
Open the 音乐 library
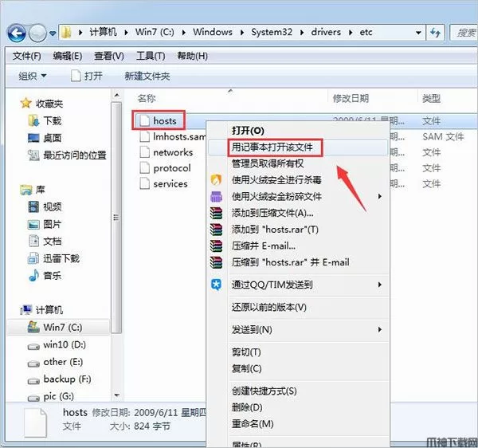pyautogui.click(x=45, y=275)
